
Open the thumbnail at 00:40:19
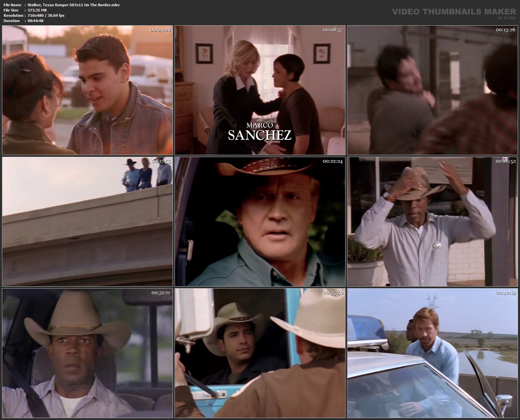[x=433, y=353]
